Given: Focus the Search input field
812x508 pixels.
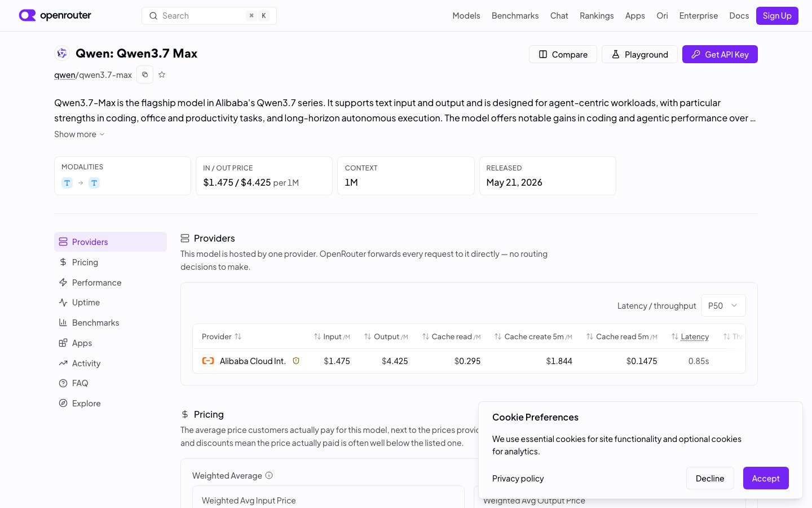Looking at the screenshot, I should coord(209,16).
